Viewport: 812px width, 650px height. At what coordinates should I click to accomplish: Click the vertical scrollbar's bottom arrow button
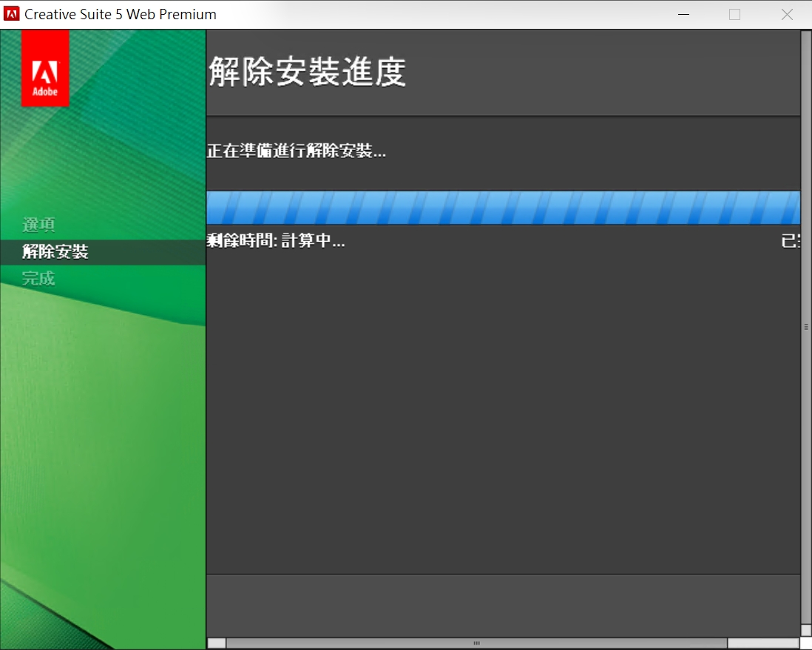pos(806,630)
